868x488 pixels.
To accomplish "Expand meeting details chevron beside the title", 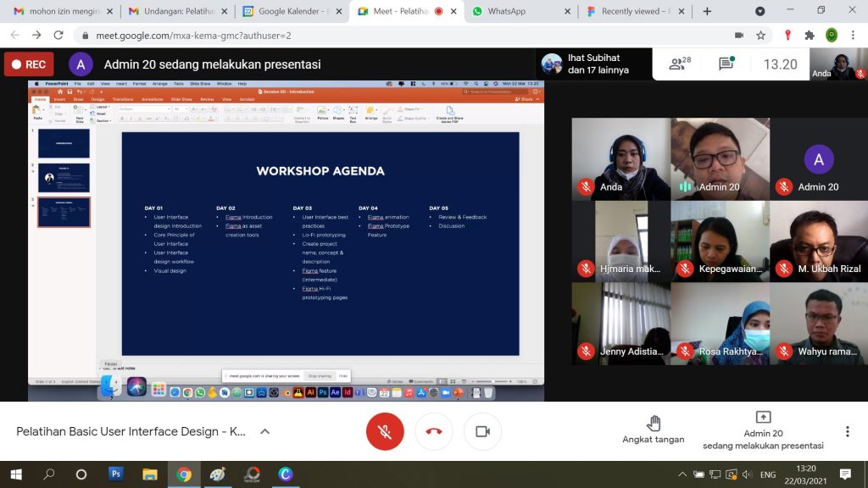I will click(264, 431).
